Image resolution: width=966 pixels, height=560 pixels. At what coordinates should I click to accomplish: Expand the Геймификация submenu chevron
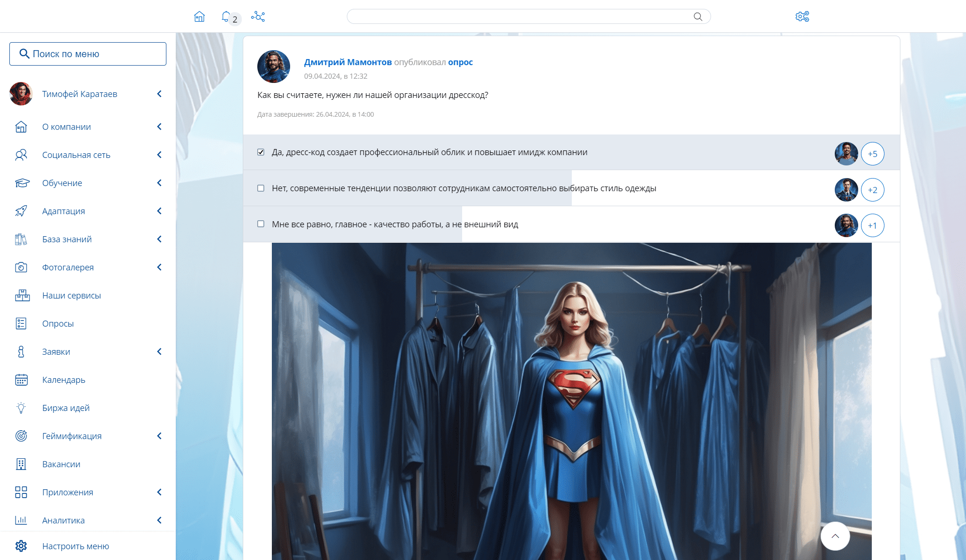pyautogui.click(x=159, y=436)
